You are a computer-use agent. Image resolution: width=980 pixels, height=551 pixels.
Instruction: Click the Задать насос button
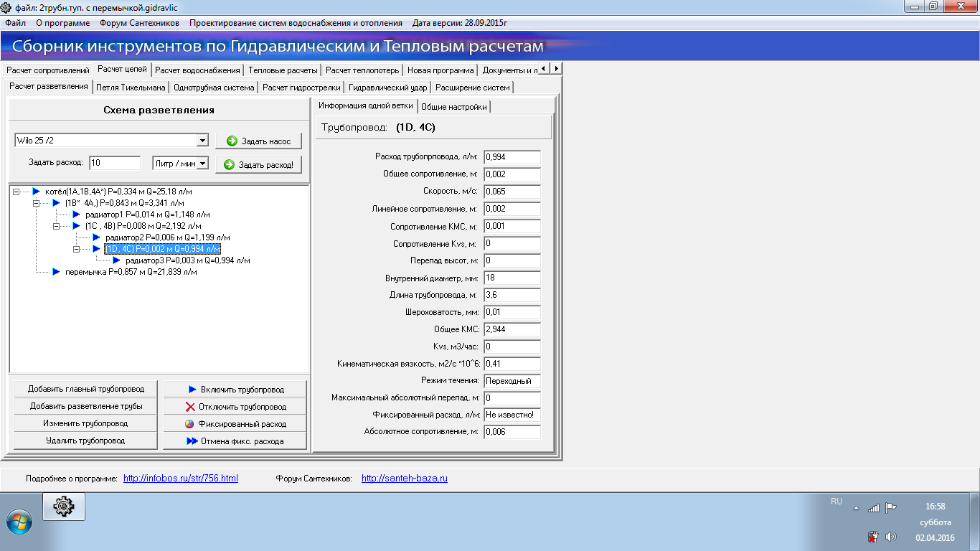click(258, 141)
